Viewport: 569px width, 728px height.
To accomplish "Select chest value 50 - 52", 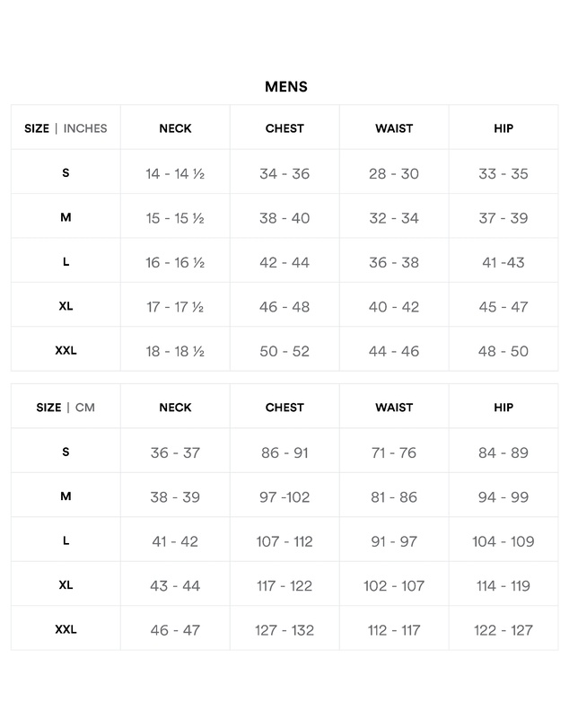I will tap(284, 352).
